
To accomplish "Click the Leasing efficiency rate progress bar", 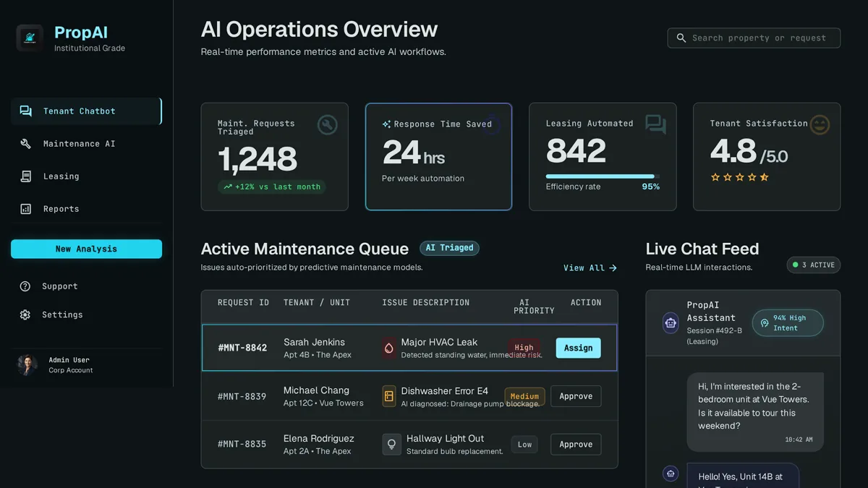I will (x=603, y=176).
